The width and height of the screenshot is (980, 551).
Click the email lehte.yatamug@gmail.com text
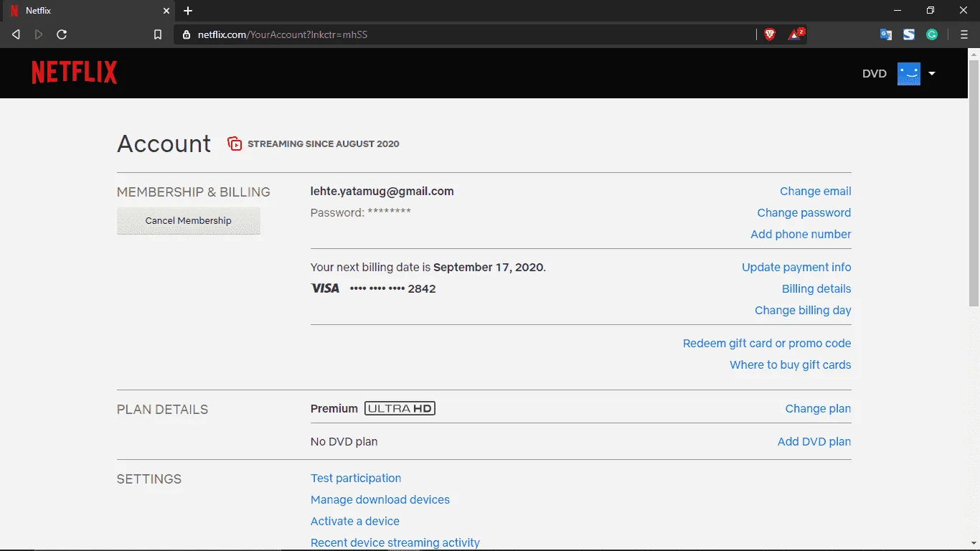[x=382, y=192]
